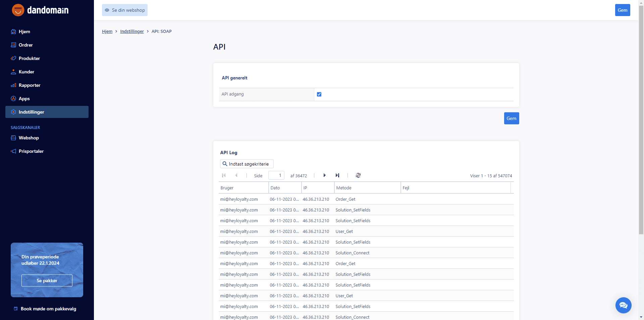
Task: Select the Kunder person icon
Action: coord(13,72)
